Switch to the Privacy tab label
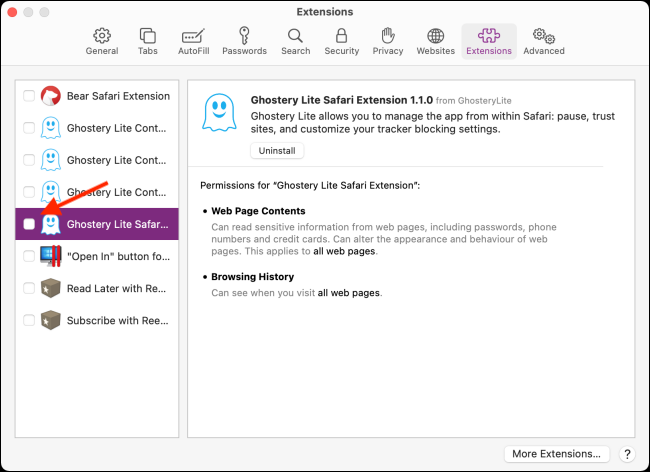This screenshot has height=472, width=650. (x=388, y=51)
